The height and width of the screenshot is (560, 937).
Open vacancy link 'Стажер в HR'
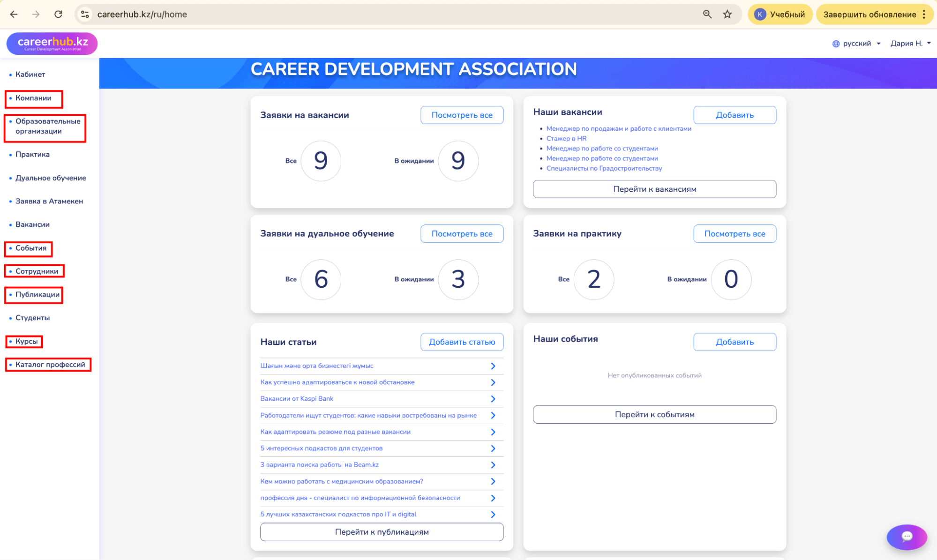point(566,139)
